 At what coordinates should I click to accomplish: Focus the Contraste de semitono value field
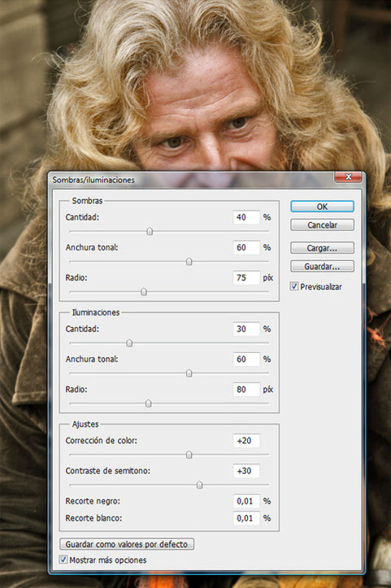click(x=246, y=471)
